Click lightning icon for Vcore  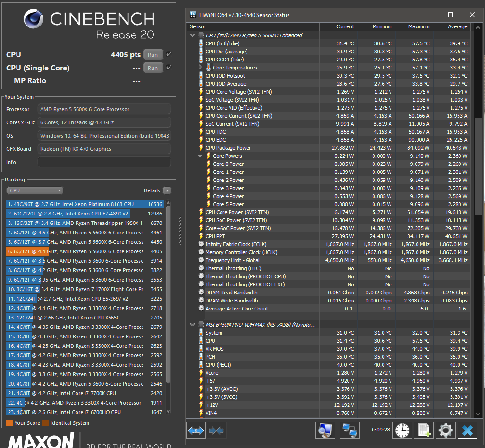pos(201,373)
